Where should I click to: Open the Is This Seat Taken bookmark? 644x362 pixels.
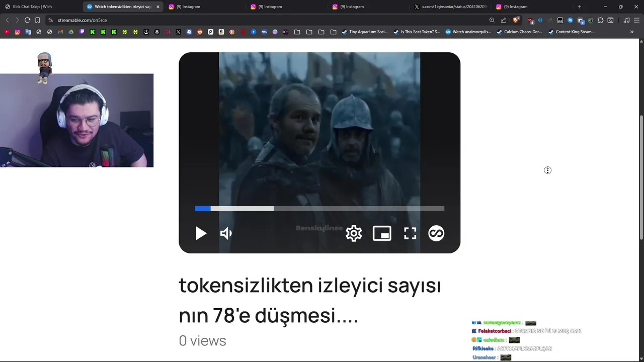(417, 32)
